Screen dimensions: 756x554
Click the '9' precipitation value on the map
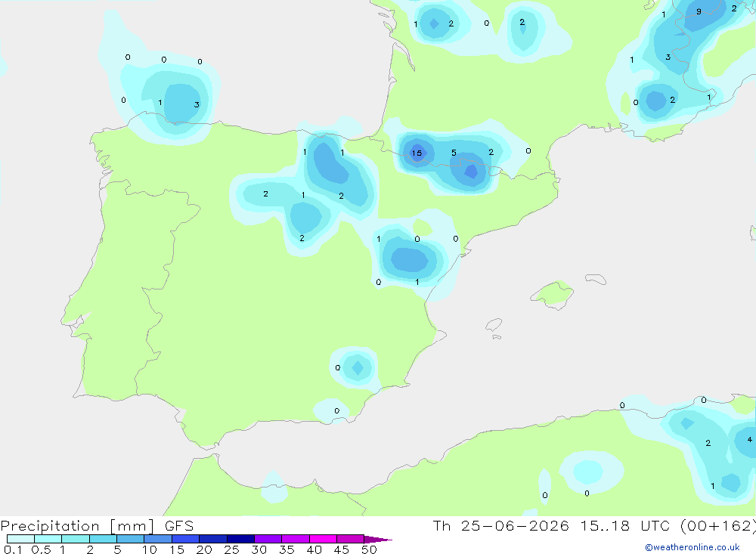699,11
